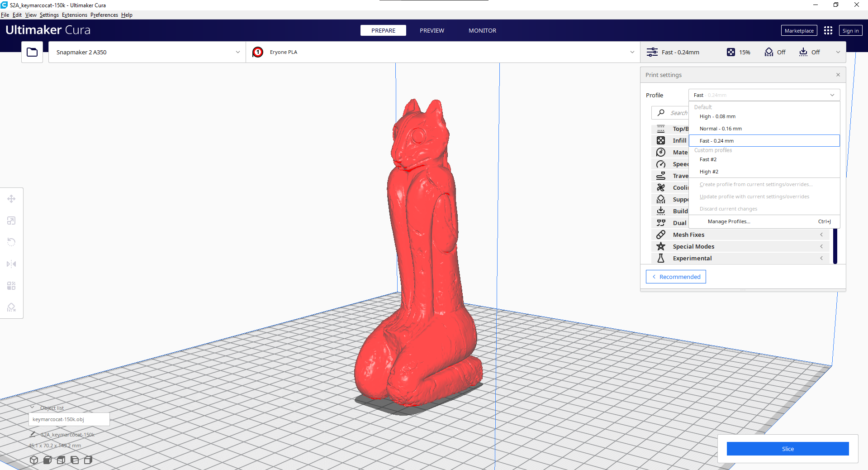868x470 pixels.
Task: Click the Mesh Fixes category icon
Action: click(661, 235)
